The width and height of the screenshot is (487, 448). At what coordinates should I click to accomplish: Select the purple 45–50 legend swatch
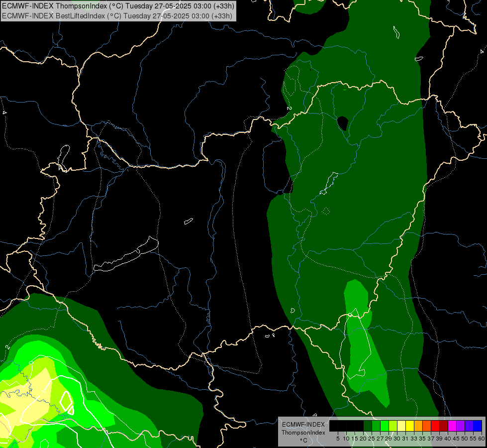pos(461,426)
